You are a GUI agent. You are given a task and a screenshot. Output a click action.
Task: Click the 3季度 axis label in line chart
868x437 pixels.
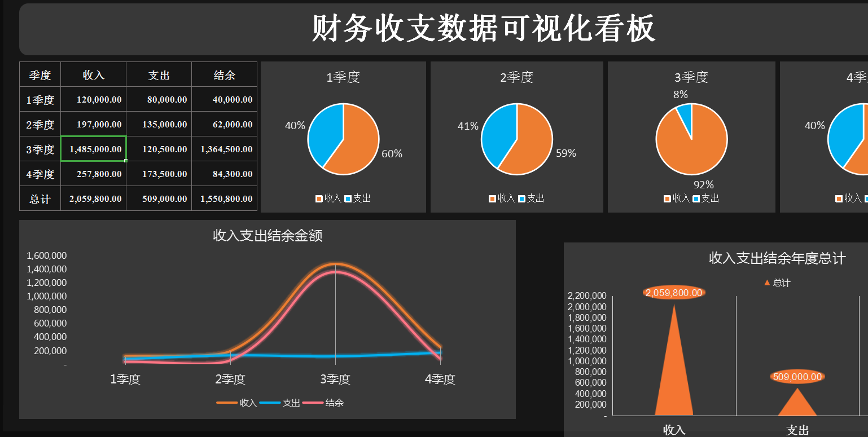tap(335, 379)
